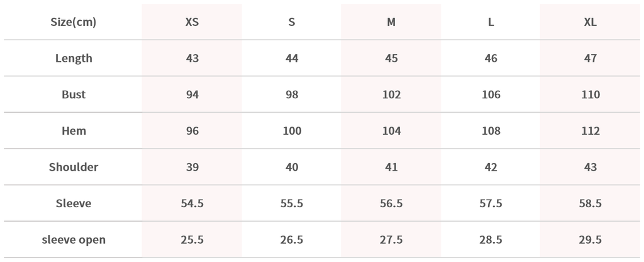Image resolution: width=644 pixels, height=262 pixels.
Task: Select Hem value 112 for XL
Action: click(x=591, y=131)
